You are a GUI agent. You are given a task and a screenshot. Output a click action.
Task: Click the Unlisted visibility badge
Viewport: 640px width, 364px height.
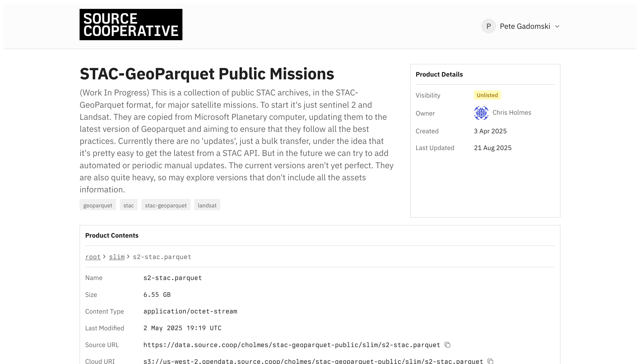coord(487,95)
